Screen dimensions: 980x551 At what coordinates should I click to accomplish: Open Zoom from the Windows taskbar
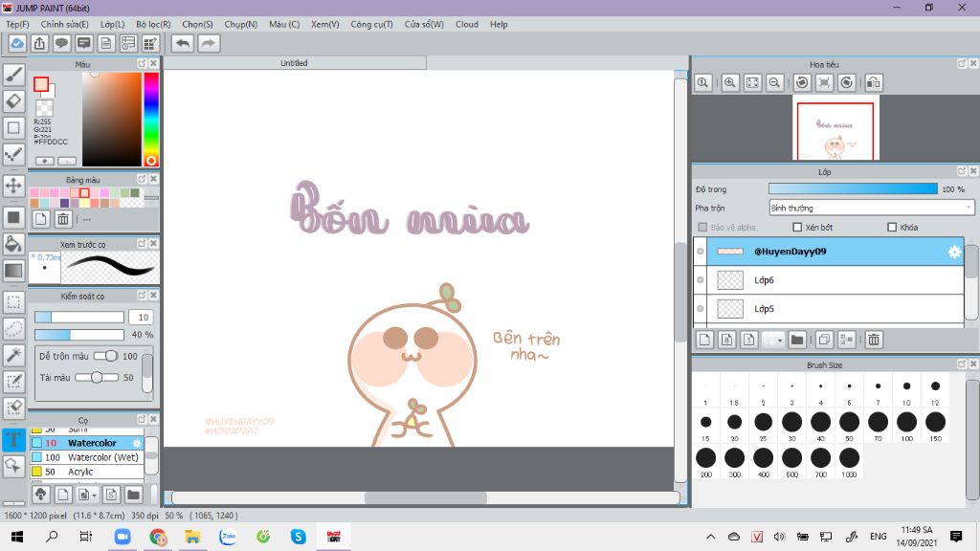point(122,537)
